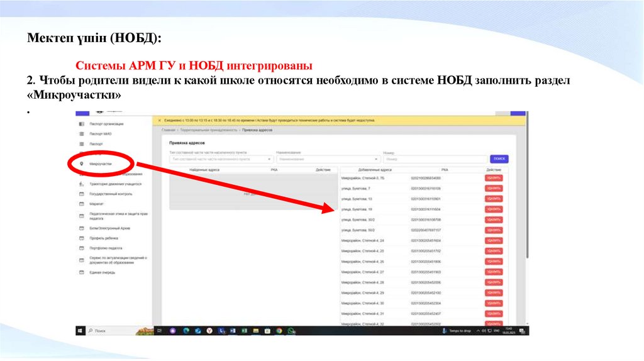Image resolution: width=644 pixels, height=361 pixels.
Task: Delete address улица Букетова, 19
Action: 494,209
